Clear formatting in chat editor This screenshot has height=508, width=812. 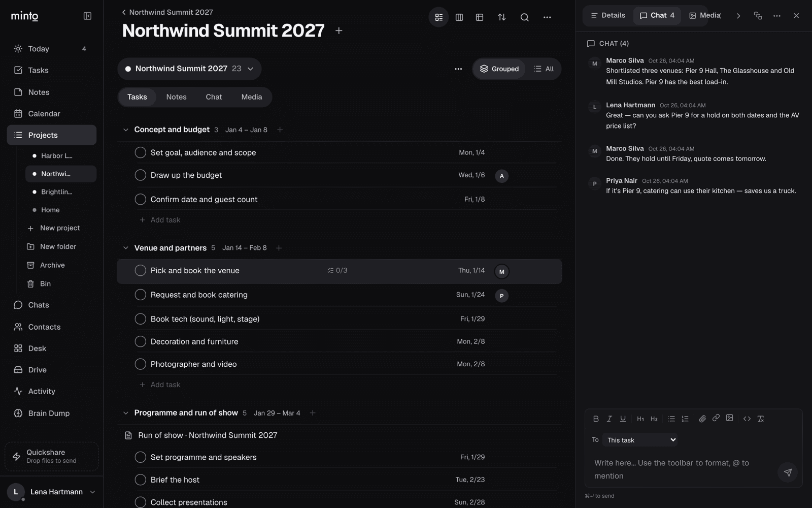(x=761, y=419)
